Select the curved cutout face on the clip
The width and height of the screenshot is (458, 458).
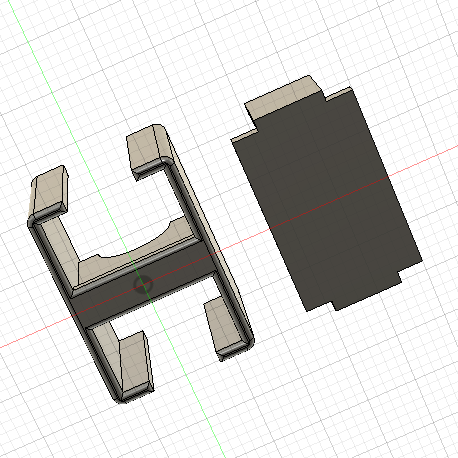point(133,253)
